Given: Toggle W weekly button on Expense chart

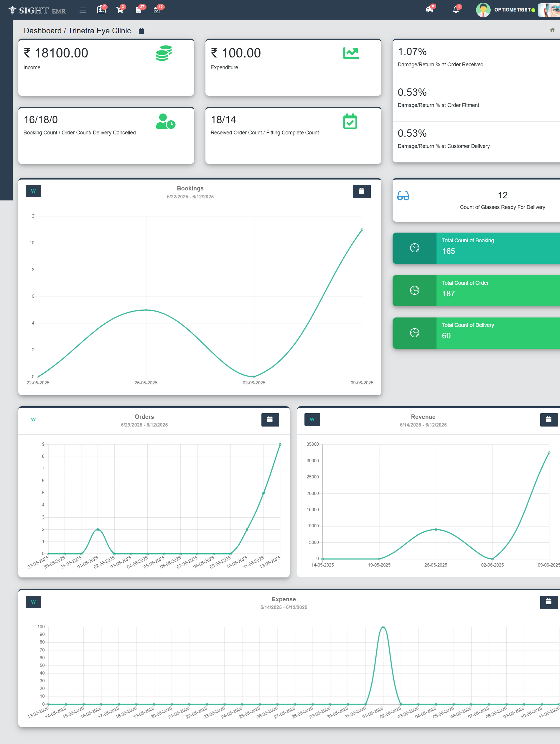Looking at the screenshot, I should tap(33, 602).
